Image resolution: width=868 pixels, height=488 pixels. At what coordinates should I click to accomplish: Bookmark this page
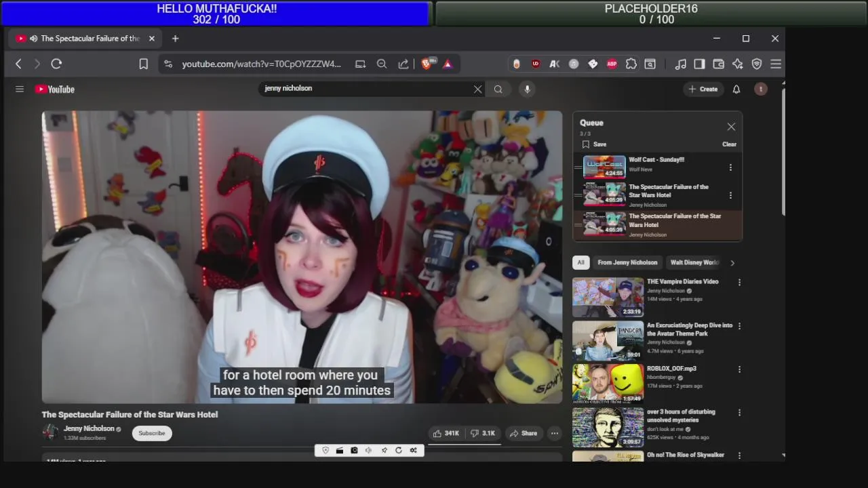pos(143,64)
